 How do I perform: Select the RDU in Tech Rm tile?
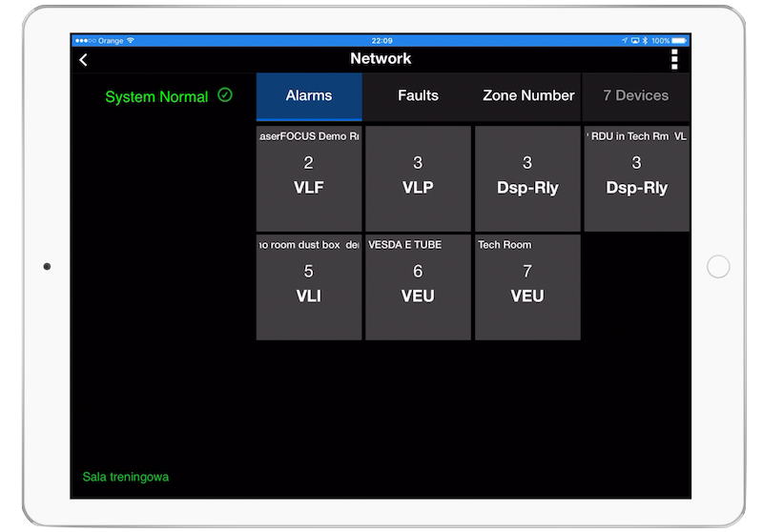pos(636,178)
